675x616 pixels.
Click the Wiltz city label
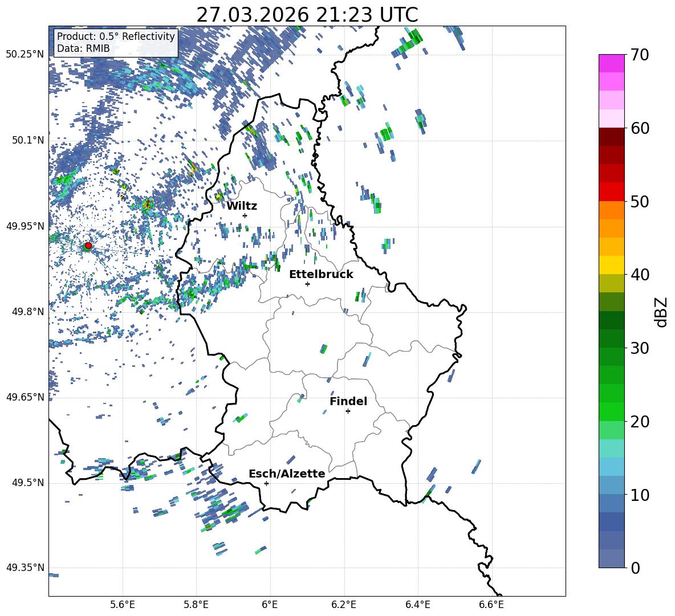tap(242, 206)
